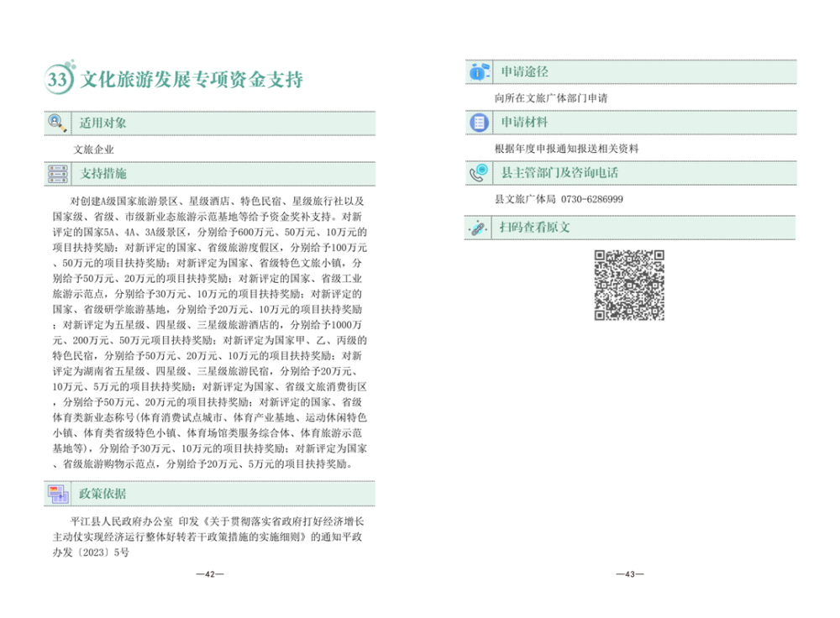The height and width of the screenshot is (618, 840).
Task: Click the icon beside 扫码查看原文
Action: (x=479, y=227)
